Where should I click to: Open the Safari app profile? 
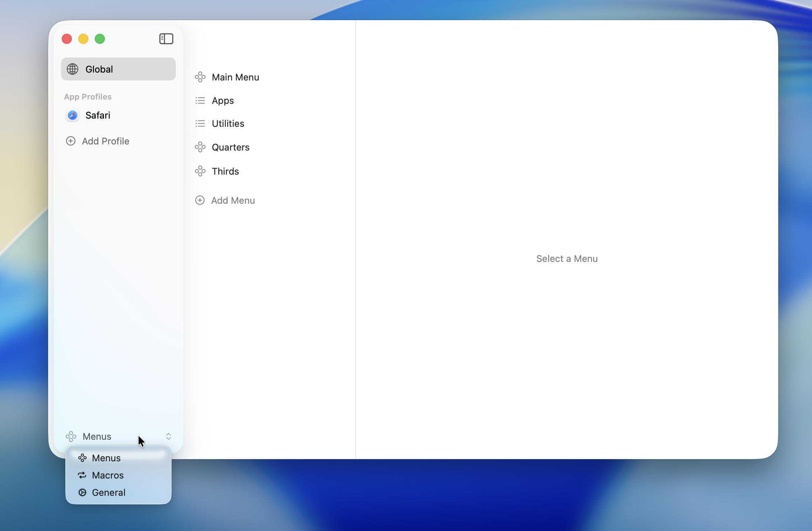click(97, 115)
